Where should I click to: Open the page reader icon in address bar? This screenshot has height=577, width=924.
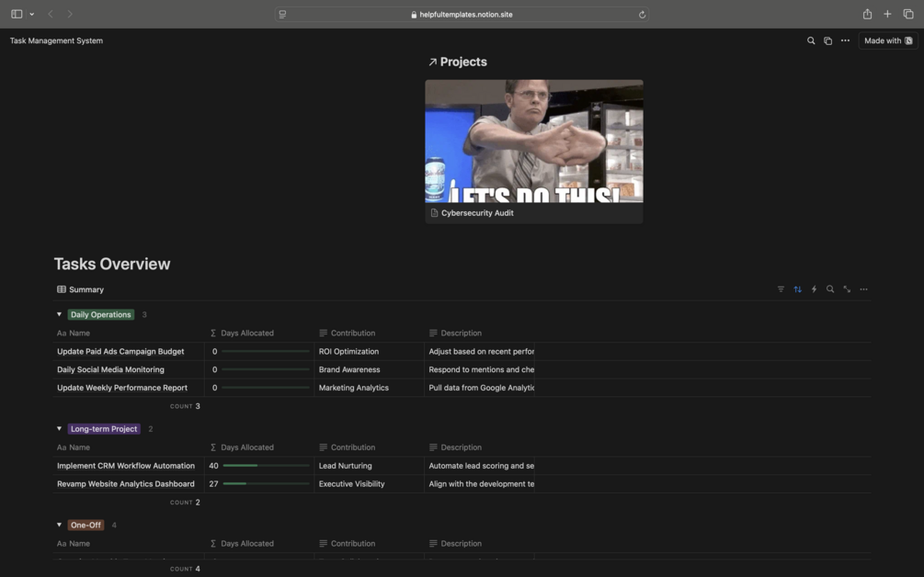[x=283, y=14]
